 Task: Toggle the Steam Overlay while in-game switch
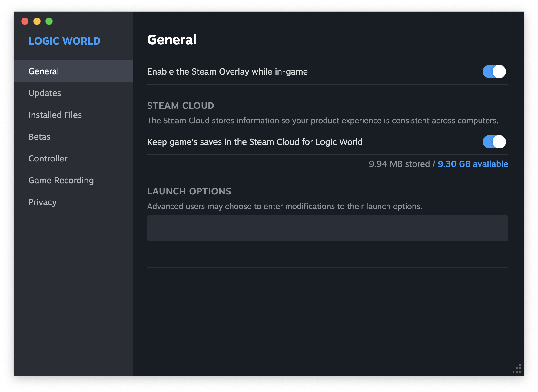tap(494, 71)
